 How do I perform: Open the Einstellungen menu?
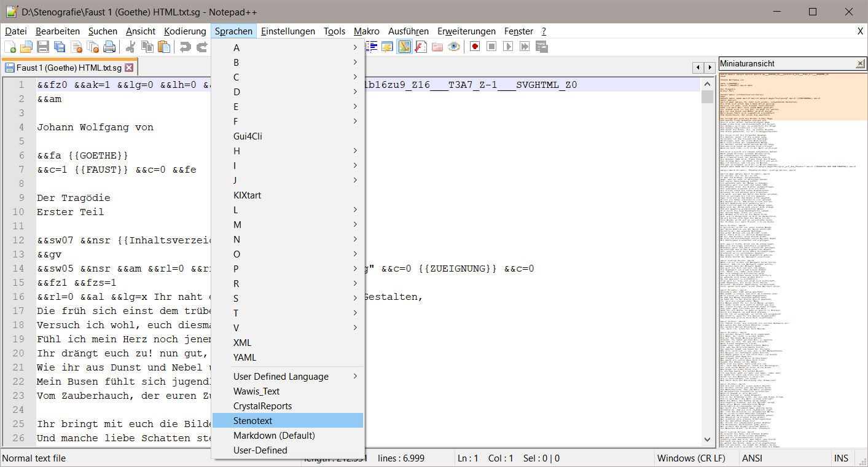pyautogui.click(x=287, y=31)
